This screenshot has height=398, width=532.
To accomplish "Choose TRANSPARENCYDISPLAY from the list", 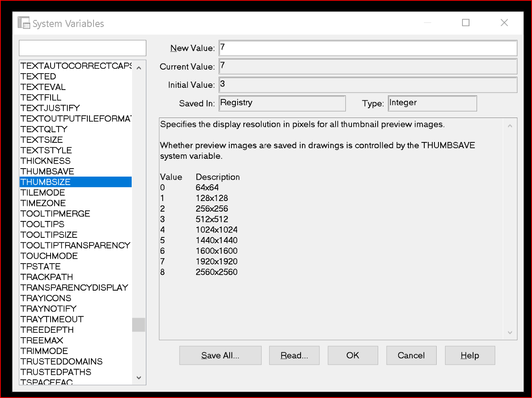I will [75, 288].
